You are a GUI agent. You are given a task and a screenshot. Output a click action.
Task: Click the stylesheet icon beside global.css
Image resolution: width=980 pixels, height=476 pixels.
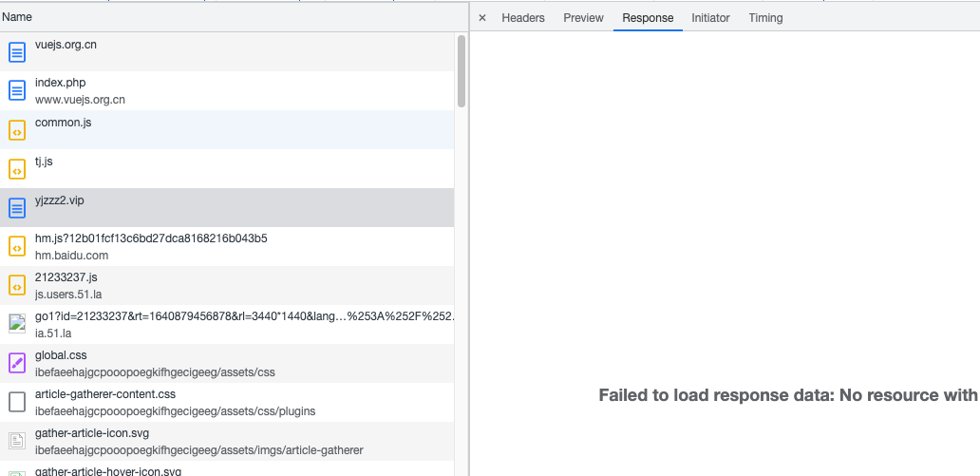tap(16, 363)
